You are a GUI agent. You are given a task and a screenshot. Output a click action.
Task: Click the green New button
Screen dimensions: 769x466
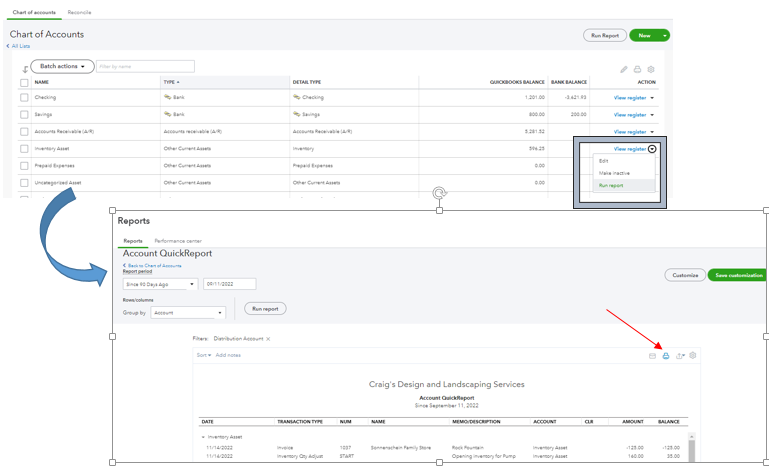tap(644, 35)
